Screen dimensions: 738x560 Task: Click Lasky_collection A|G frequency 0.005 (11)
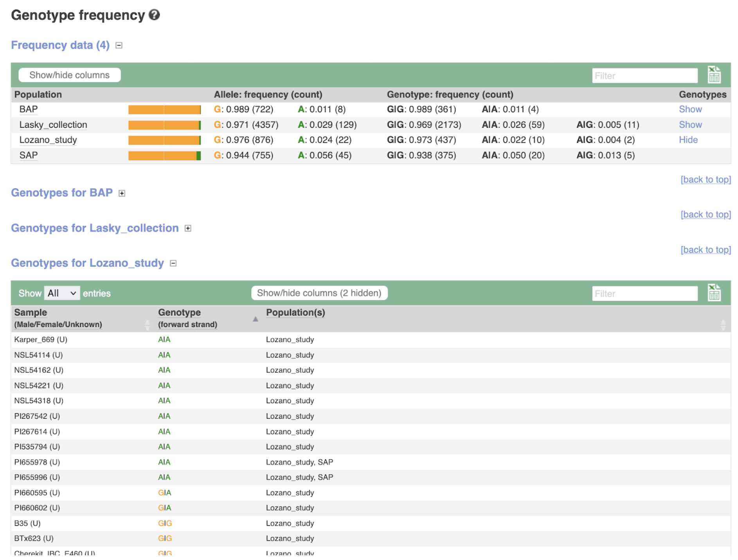coord(608,125)
